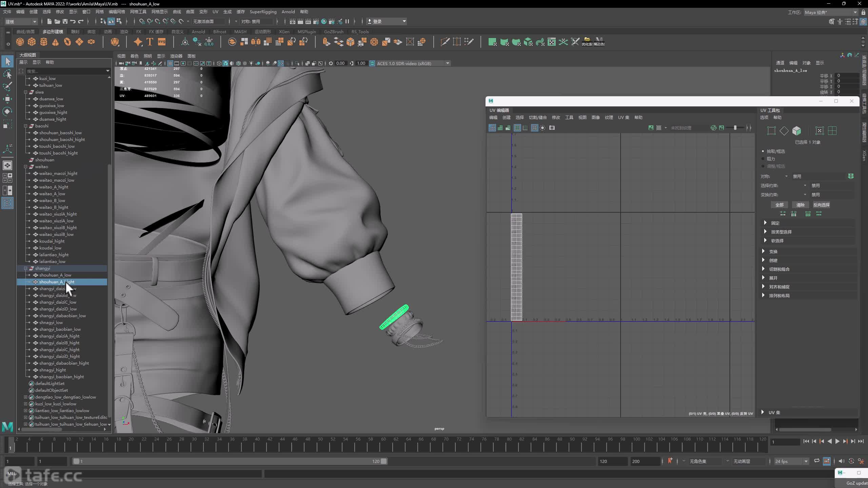Screen dimensions: 868x488
Task: Expand dengtiao_low_dengtiao_lowlow set in Outliner
Action: tap(26, 397)
